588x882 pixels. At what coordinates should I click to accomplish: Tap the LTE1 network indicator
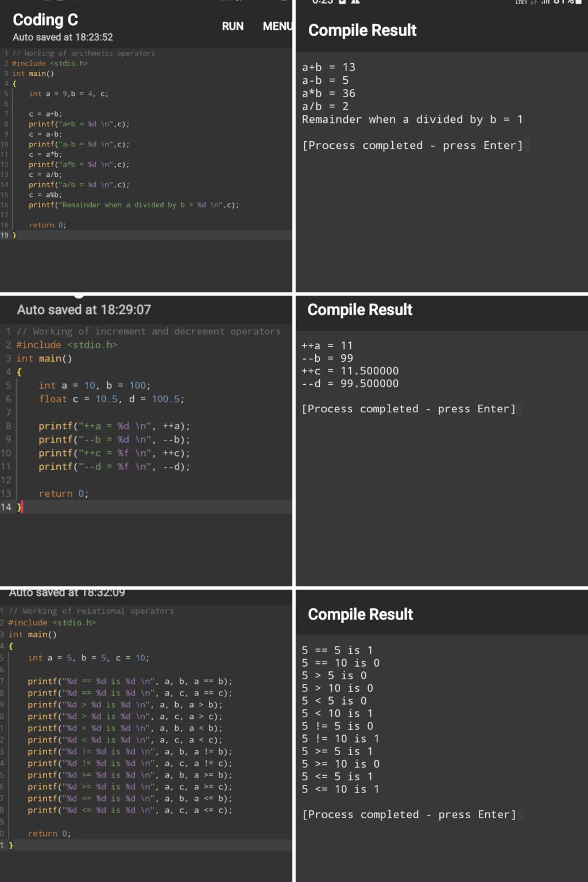coord(521,2)
